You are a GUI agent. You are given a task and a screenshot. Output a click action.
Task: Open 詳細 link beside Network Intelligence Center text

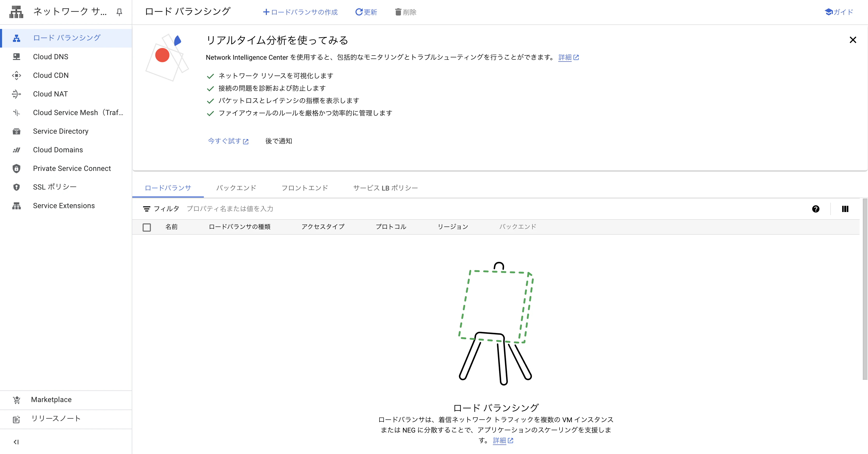click(568, 57)
